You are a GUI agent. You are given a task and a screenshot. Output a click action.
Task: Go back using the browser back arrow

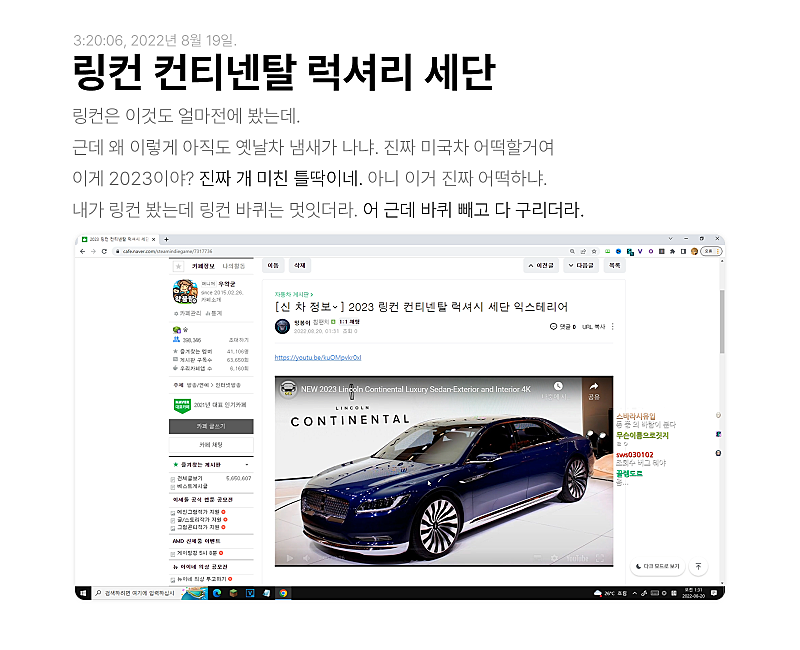tap(83, 252)
